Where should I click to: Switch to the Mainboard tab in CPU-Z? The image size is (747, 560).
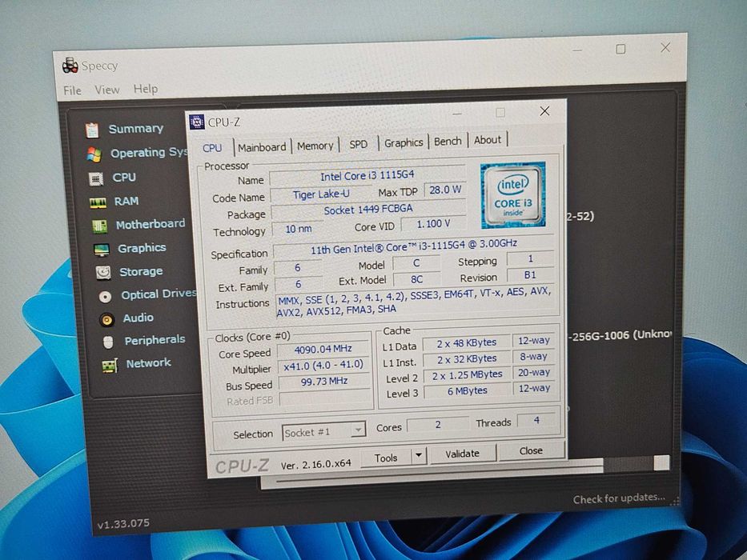click(x=262, y=147)
